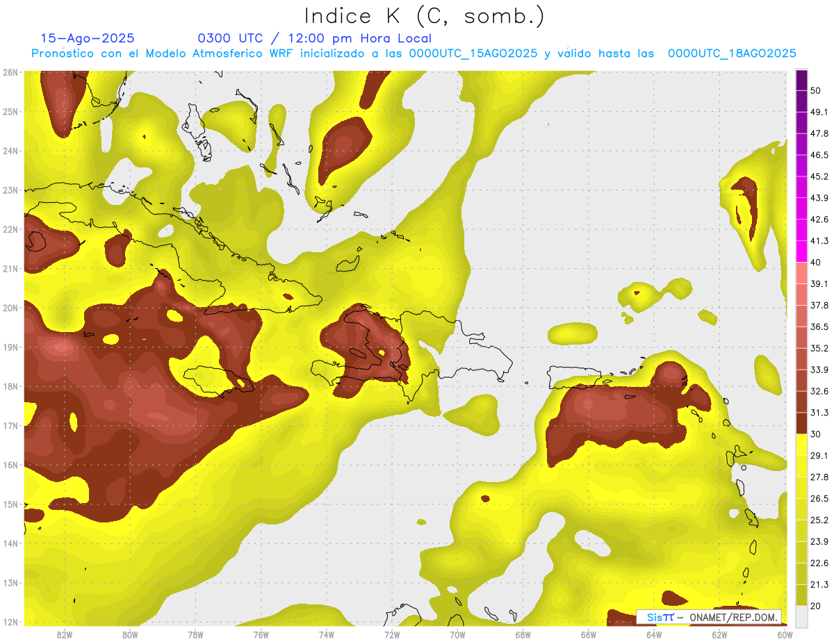Click the '14N' latitude label
834x644 pixels.
pyautogui.click(x=10, y=543)
